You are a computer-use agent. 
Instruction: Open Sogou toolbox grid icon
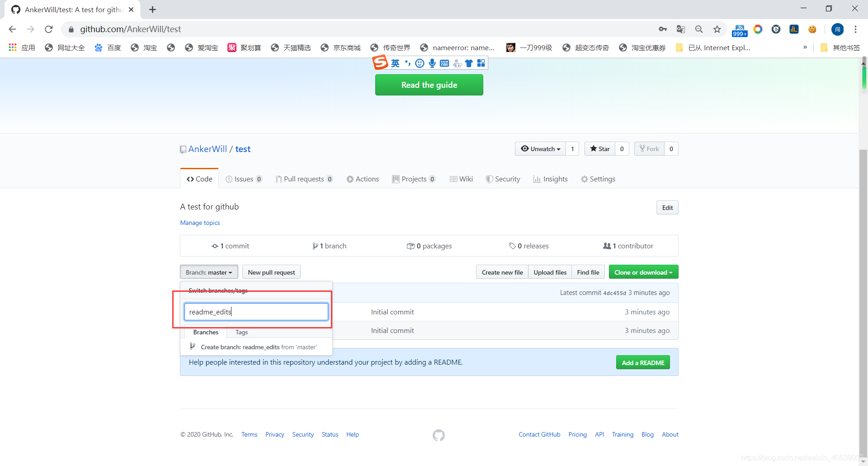click(x=481, y=63)
